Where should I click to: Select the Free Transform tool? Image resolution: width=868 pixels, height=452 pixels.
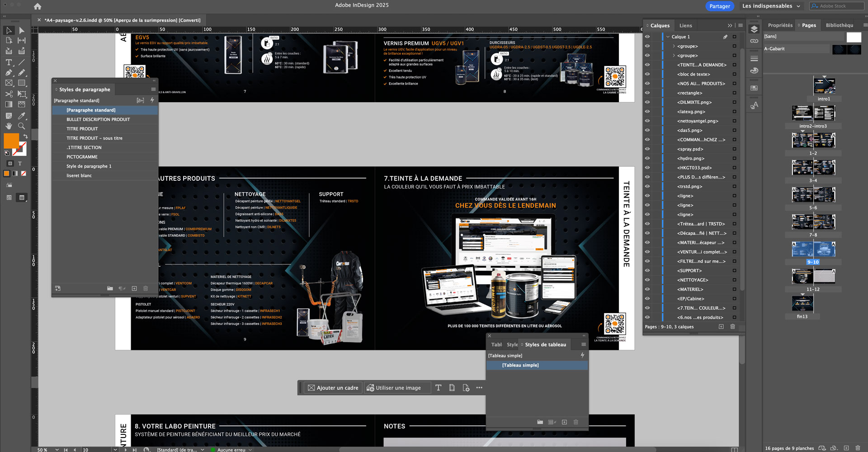point(21,94)
